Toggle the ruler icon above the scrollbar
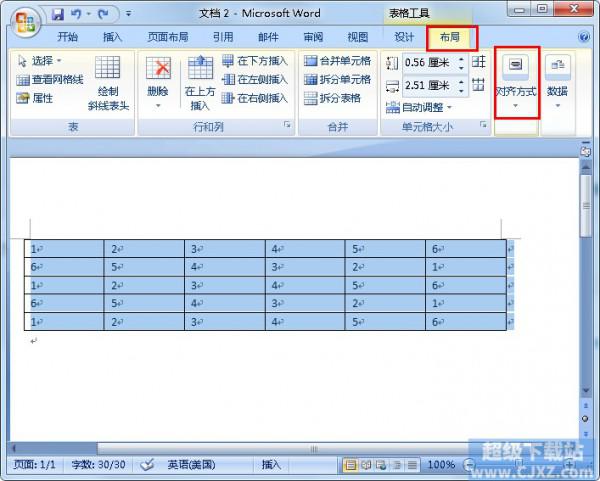 [x=585, y=151]
